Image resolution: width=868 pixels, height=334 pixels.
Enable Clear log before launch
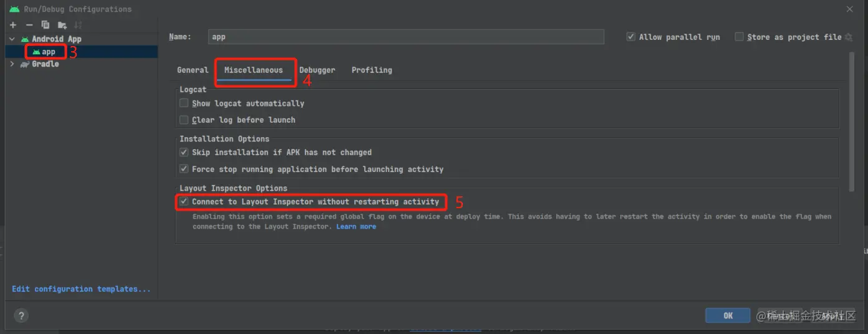pyautogui.click(x=184, y=120)
